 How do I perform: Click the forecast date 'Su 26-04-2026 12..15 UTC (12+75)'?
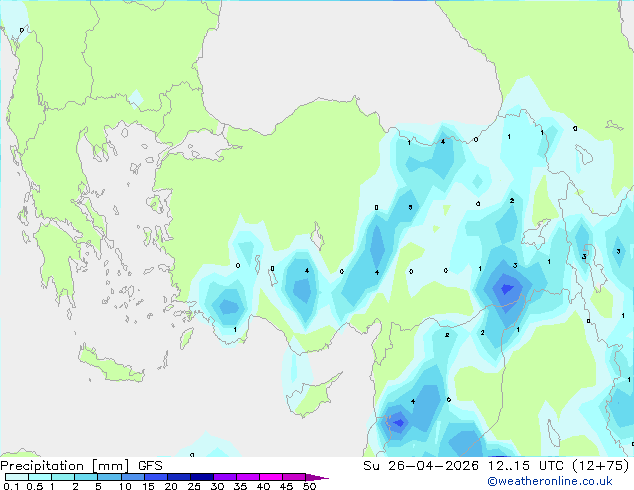tap(496, 466)
